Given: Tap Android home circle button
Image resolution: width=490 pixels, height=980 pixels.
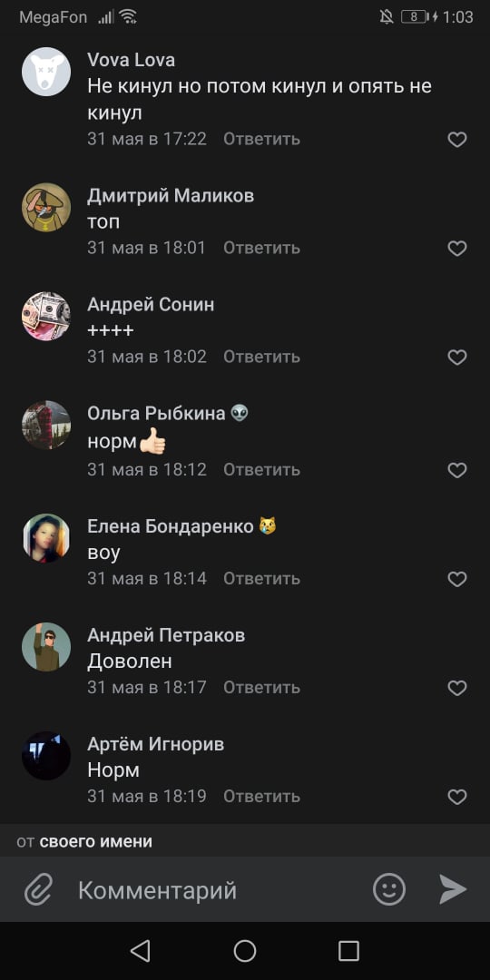Looking at the screenshot, I should [x=245, y=951].
